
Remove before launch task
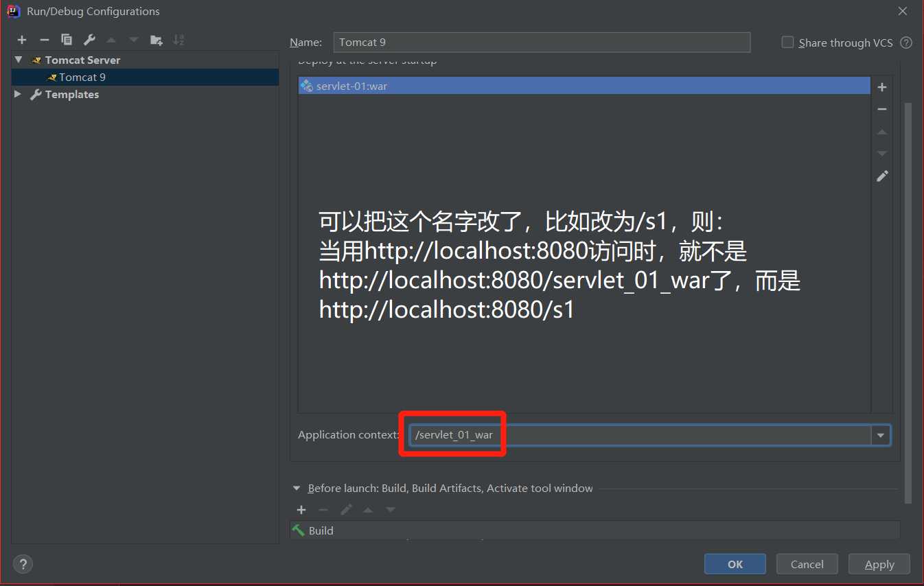323,510
